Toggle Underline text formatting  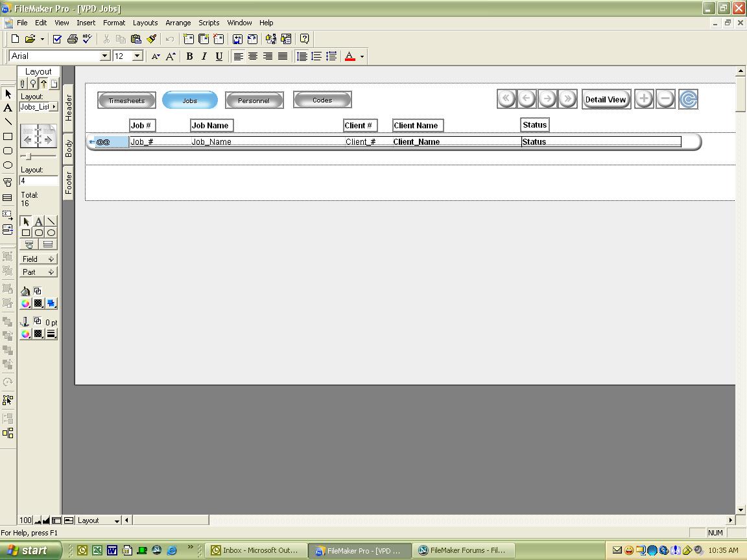[x=219, y=56]
